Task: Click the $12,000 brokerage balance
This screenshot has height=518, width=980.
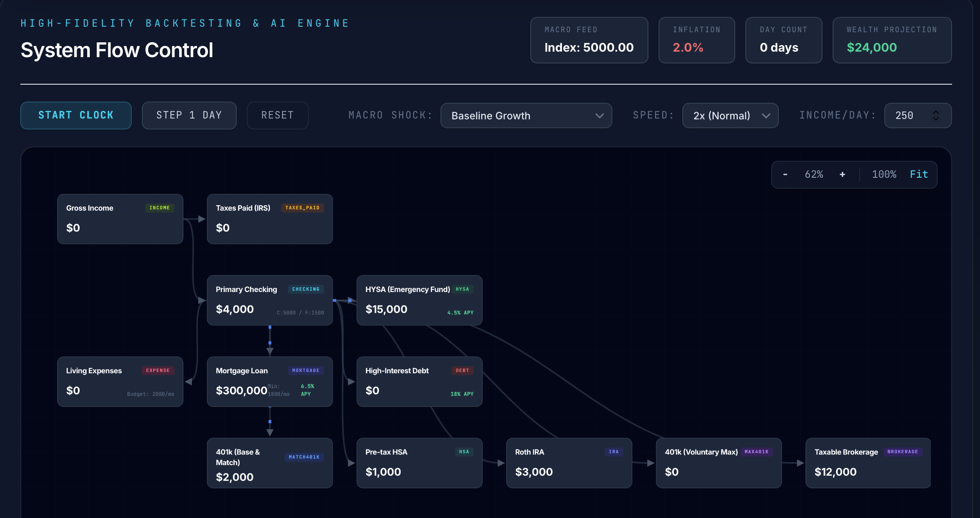Action: point(835,471)
